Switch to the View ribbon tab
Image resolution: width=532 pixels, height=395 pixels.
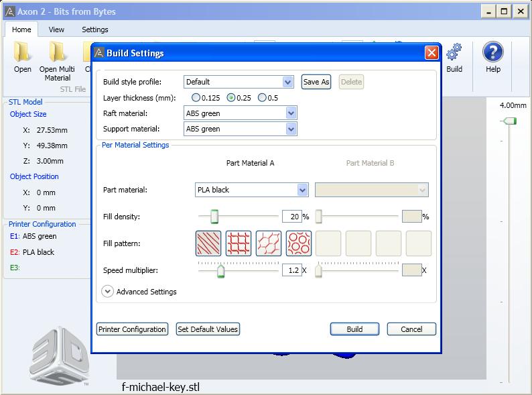(x=56, y=30)
